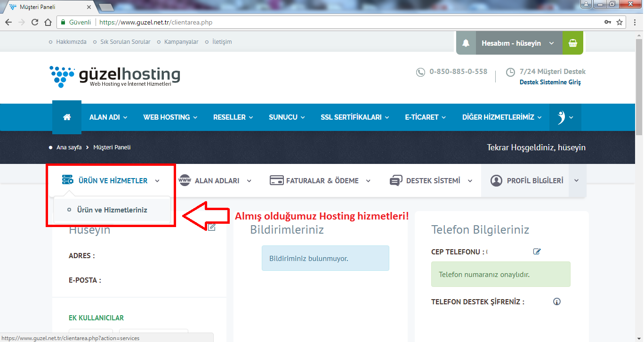This screenshot has height=342, width=644.
Task: Reload the page with the refresh icon
Action: [35, 22]
